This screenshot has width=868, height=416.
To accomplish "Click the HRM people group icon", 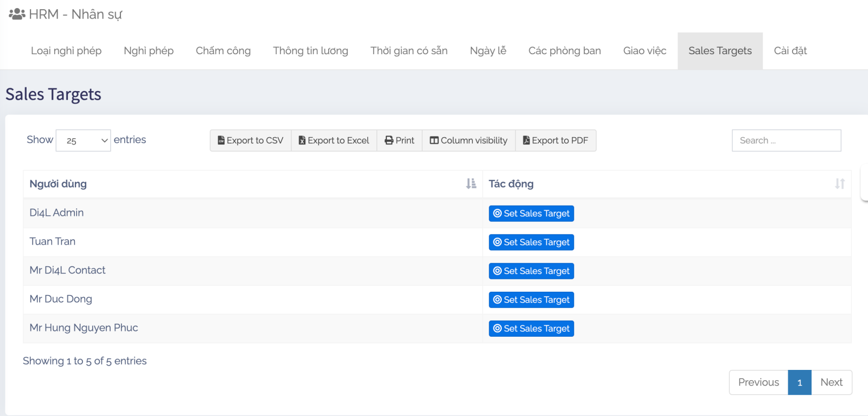I will (x=17, y=14).
